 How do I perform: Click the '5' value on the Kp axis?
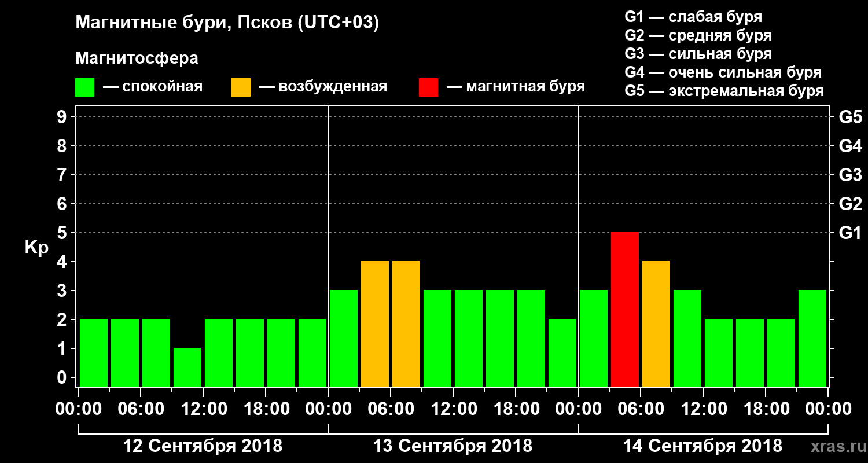(63, 233)
